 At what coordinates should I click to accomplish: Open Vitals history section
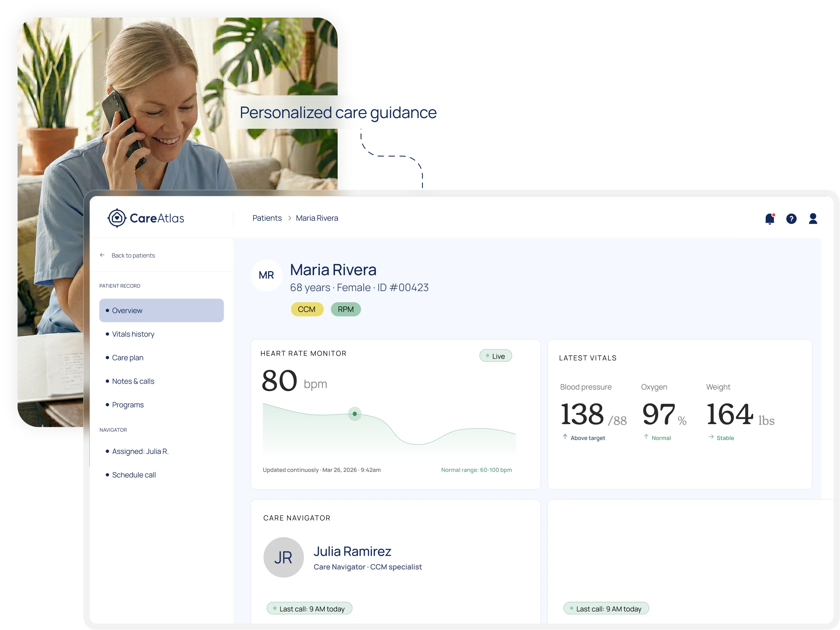click(133, 334)
